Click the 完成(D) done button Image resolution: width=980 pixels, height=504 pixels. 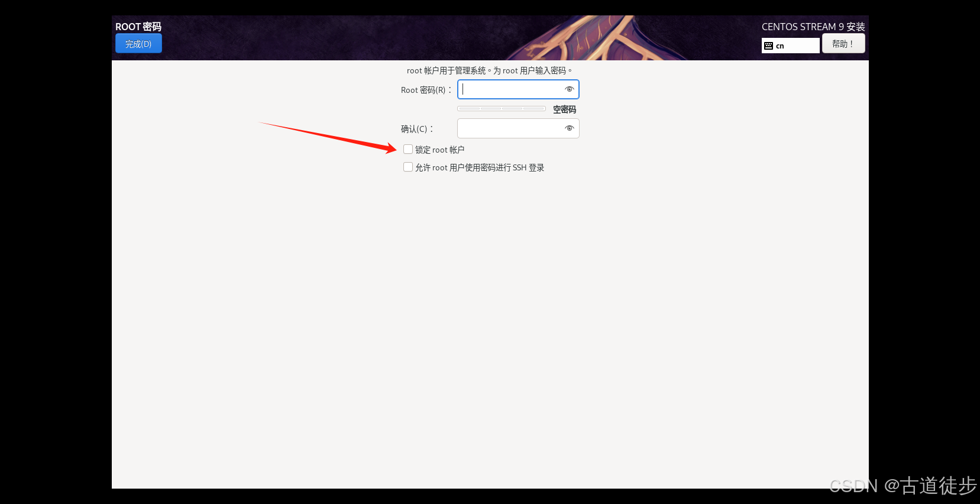(x=138, y=44)
